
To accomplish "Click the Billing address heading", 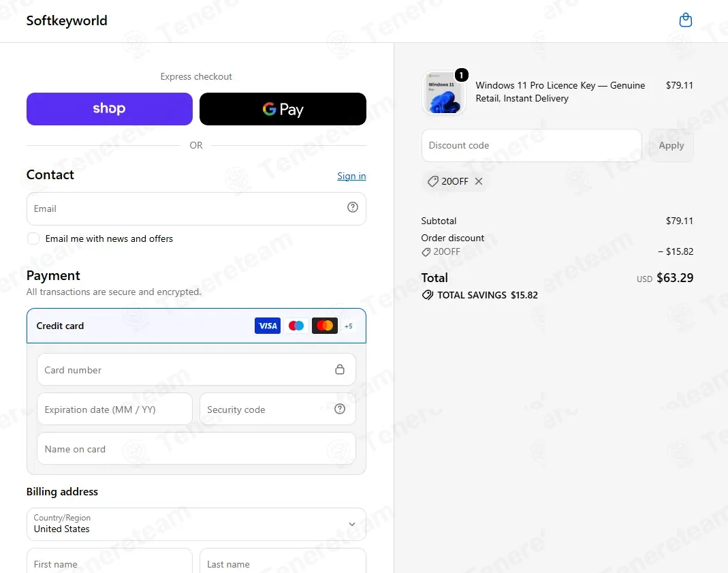I will (x=62, y=492).
